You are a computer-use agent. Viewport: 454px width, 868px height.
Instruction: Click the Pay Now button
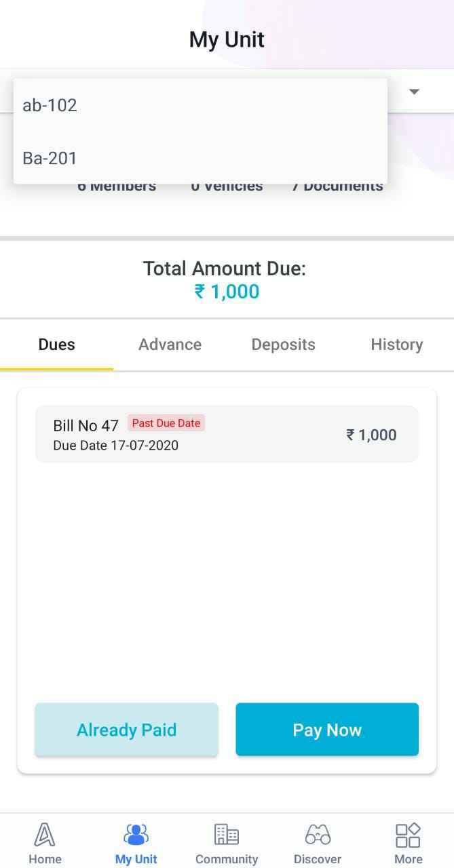point(327,730)
